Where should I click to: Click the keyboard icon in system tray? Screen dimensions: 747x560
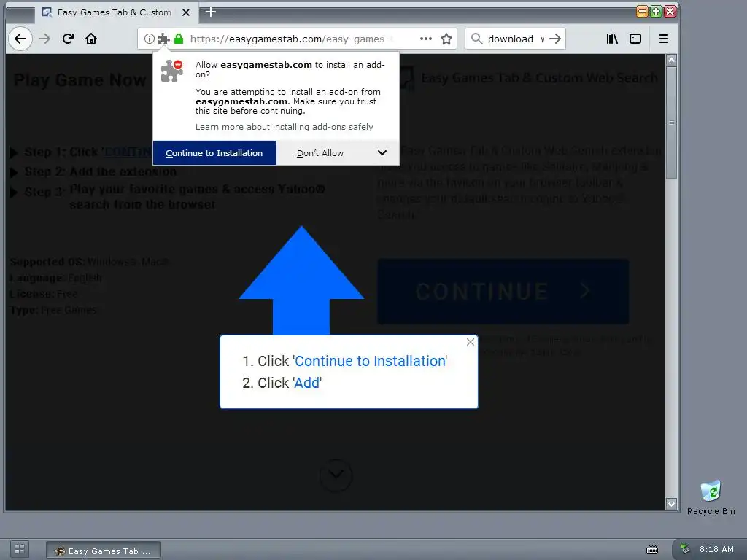pyautogui.click(x=652, y=550)
